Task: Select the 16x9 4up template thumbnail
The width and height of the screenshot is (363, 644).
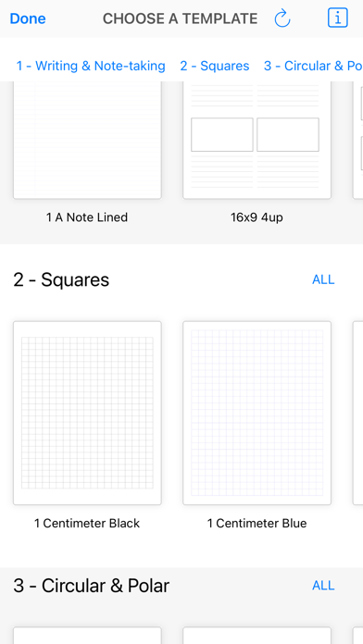Action: [257, 140]
